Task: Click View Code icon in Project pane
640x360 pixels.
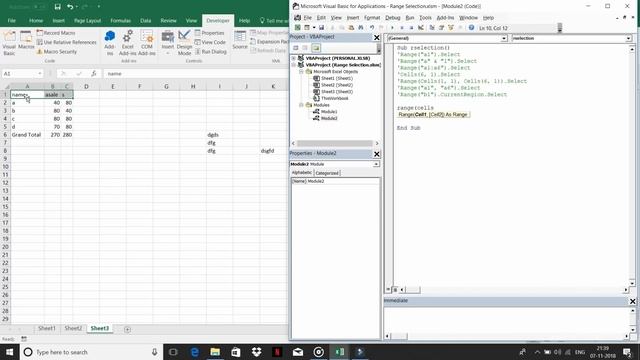Action: (296, 48)
